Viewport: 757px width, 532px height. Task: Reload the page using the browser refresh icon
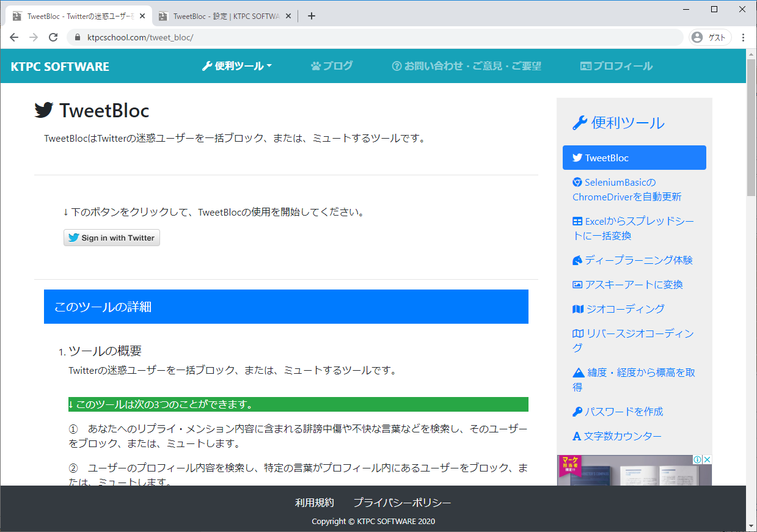tap(53, 37)
